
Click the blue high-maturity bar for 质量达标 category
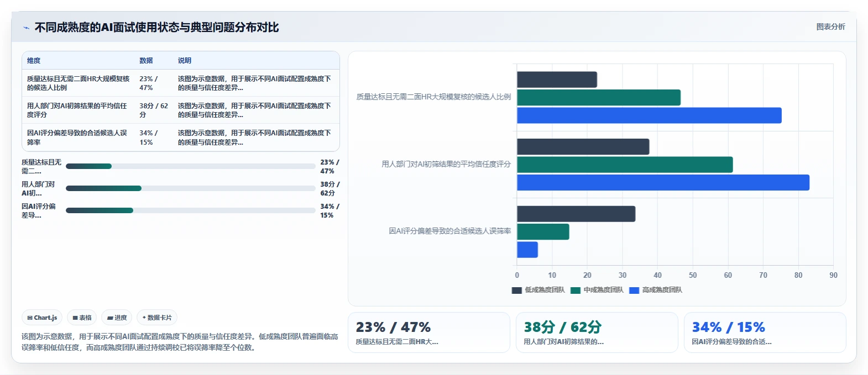(x=649, y=115)
